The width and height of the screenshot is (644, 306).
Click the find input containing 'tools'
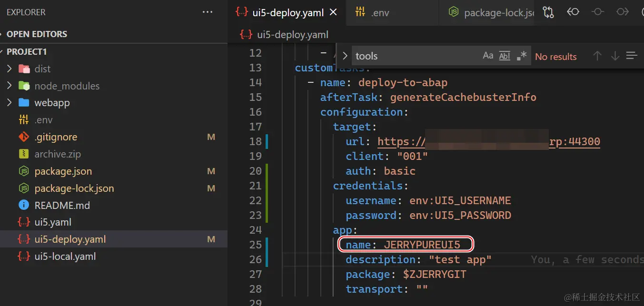point(416,56)
